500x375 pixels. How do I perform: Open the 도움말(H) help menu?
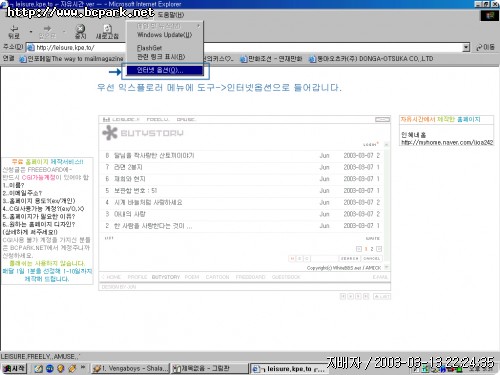click(x=171, y=15)
